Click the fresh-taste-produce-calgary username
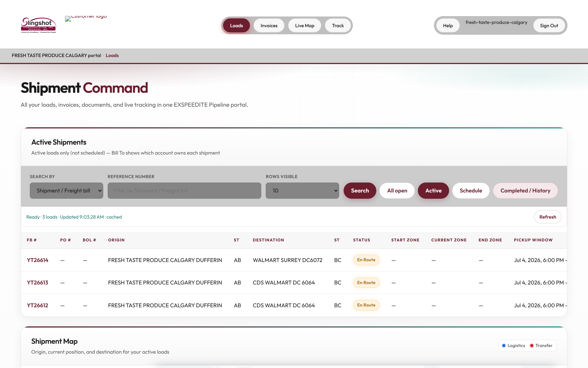This screenshot has width=588, height=368. pyautogui.click(x=496, y=22)
